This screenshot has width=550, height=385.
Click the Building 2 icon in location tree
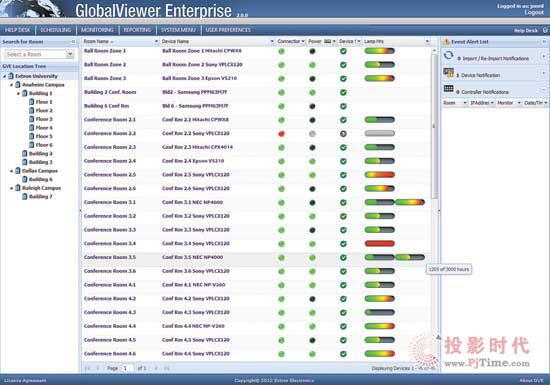pyautogui.click(x=25, y=154)
